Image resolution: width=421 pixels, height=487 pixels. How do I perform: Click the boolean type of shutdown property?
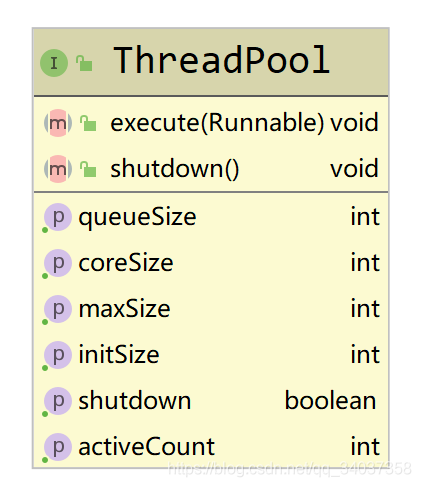coord(330,400)
